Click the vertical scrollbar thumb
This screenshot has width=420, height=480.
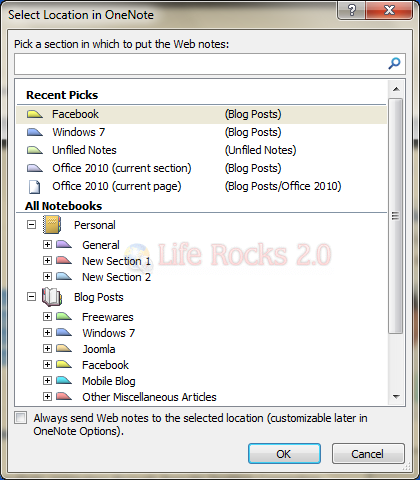(396, 216)
